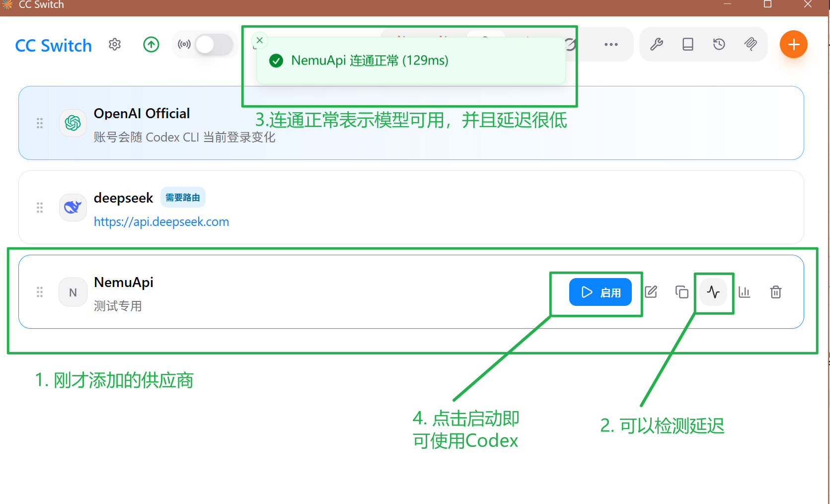The image size is (830, 504).
Task: Delete the NemuApi provider with trash icon
Action: [x=775, y=292]
